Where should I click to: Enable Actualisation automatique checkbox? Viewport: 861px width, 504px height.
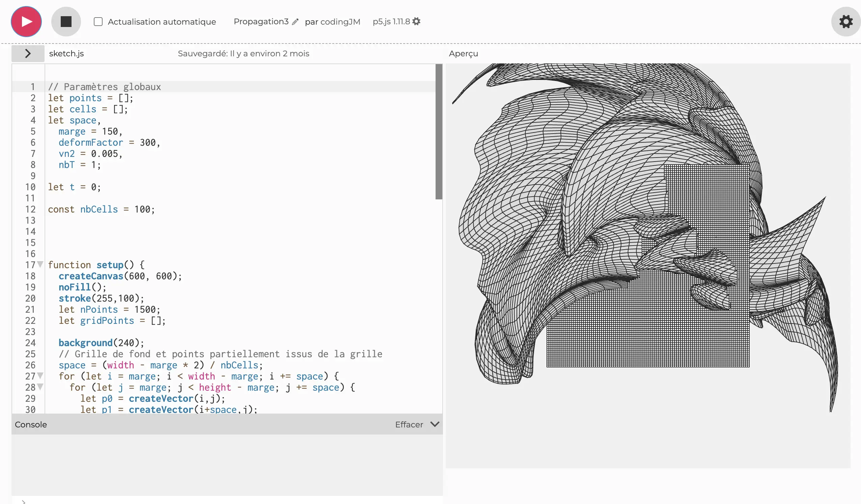tap(98, 22)
